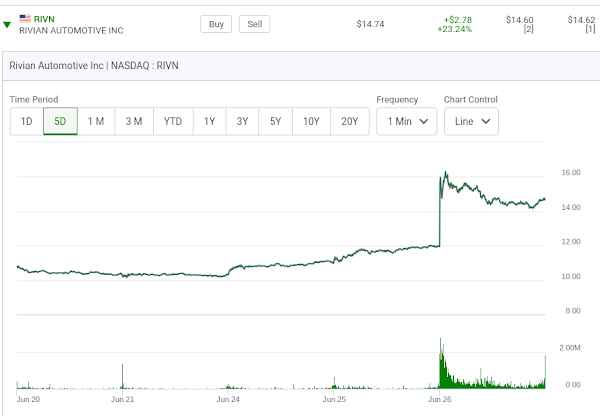Click the price line peak near 16.00
600x416 pixels.
tap(445, 173)
